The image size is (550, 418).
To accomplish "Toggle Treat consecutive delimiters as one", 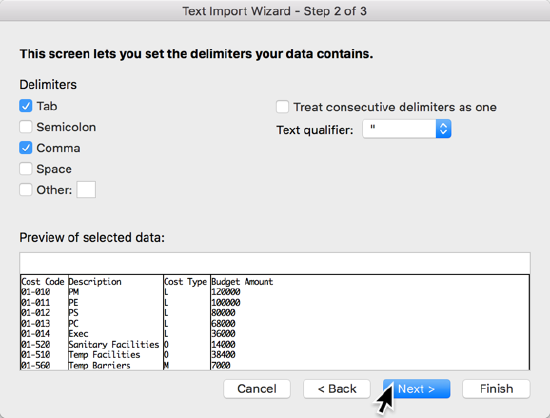I will click(282, 107).
